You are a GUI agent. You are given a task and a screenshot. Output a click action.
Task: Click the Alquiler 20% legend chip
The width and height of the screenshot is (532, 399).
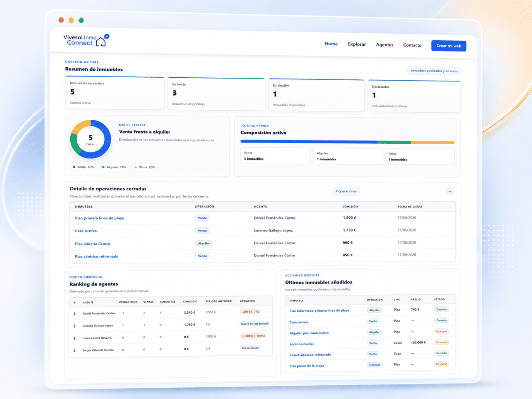[114, 167]
